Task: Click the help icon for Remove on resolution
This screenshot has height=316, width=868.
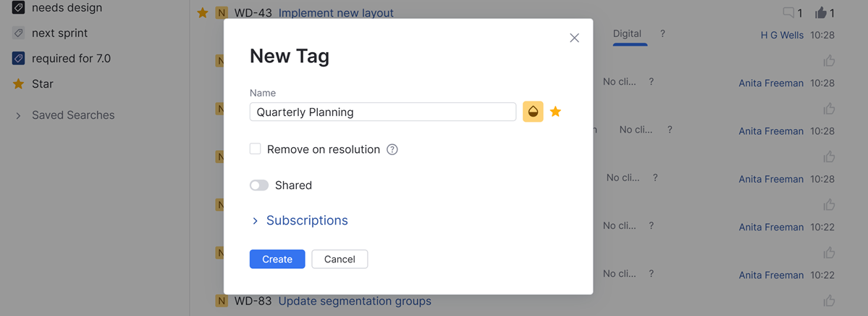Action: click(392, 149)
